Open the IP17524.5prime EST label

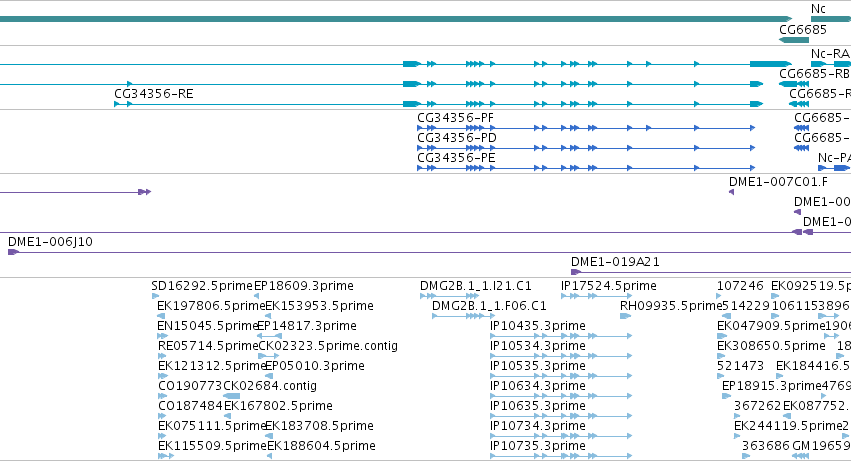(608, 286)
